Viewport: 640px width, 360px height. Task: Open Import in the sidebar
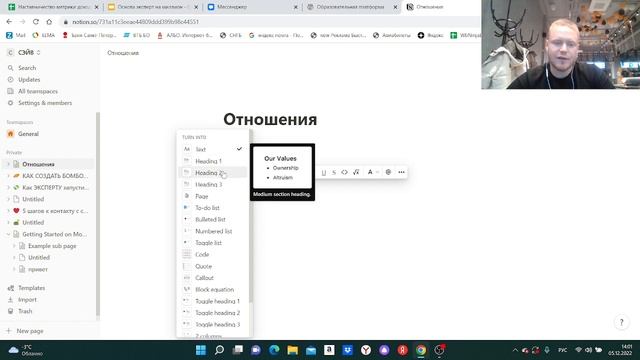click(27, 300)
